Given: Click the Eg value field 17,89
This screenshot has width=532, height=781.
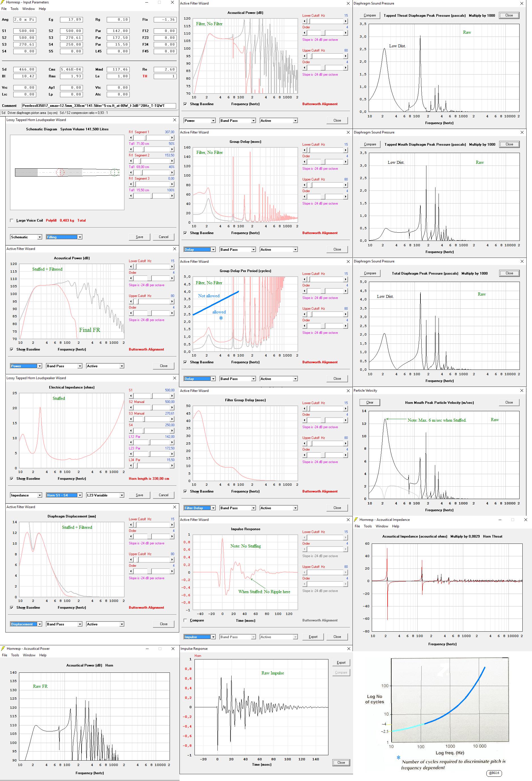Looking at the screenshot, I should tap(71, 20).
